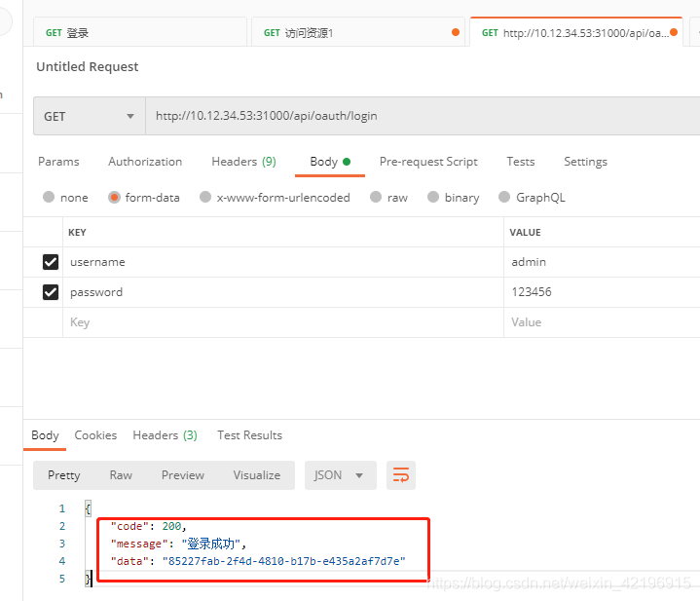Select the x-www-form-urlencoded radio button
Screen dimensions: 700x601
(205, 197)
